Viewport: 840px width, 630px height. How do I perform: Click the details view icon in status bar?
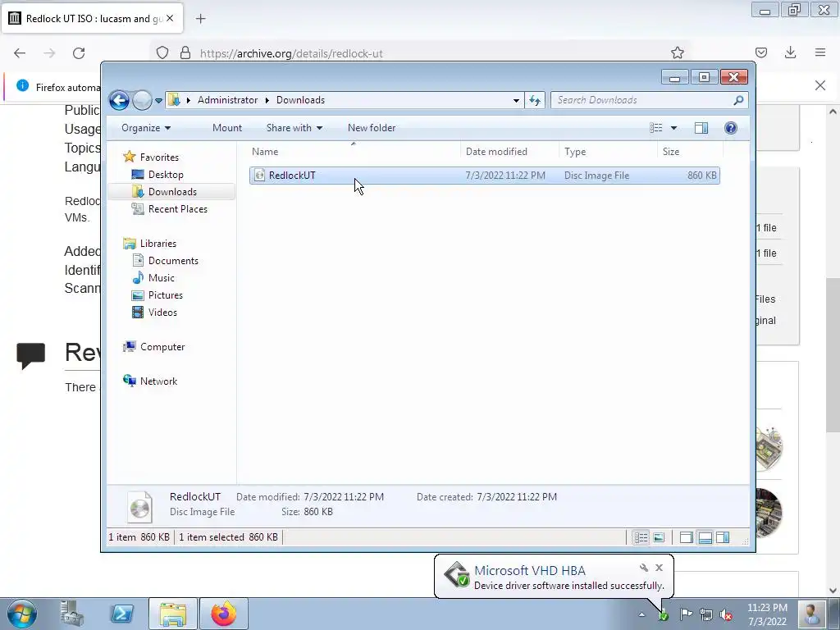tap(641, 537)
